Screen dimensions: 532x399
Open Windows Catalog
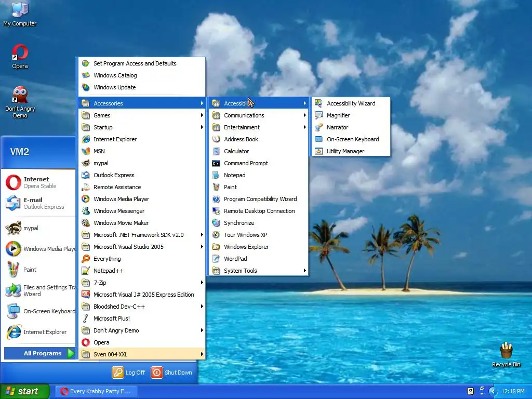142,75
